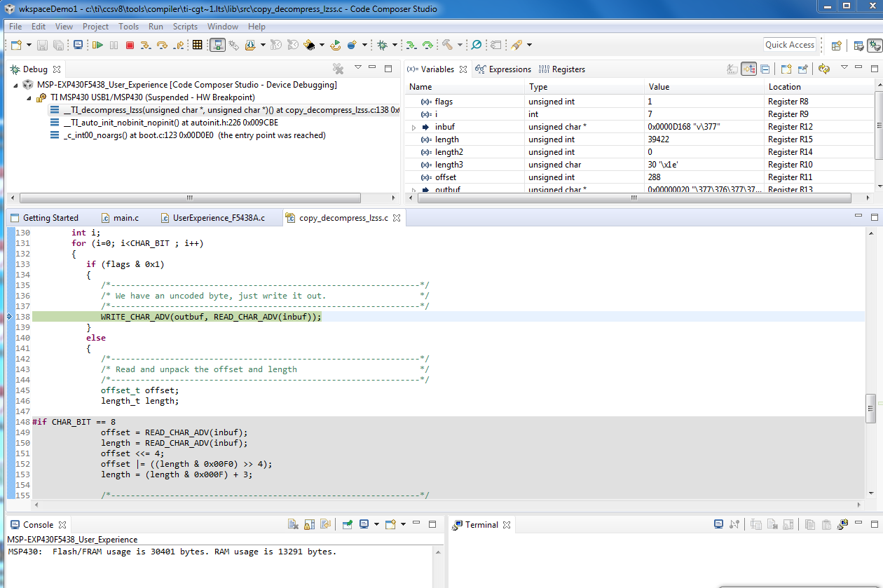Toggle Show Type Names in the Variables view
Image resolution: width=883 pixels, height=588 pixels.
click(732, 69)
